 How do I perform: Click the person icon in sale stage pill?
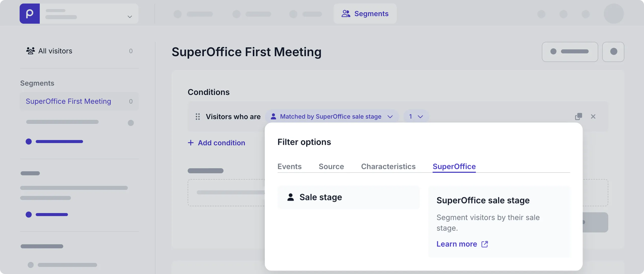[x=273, y=116]
